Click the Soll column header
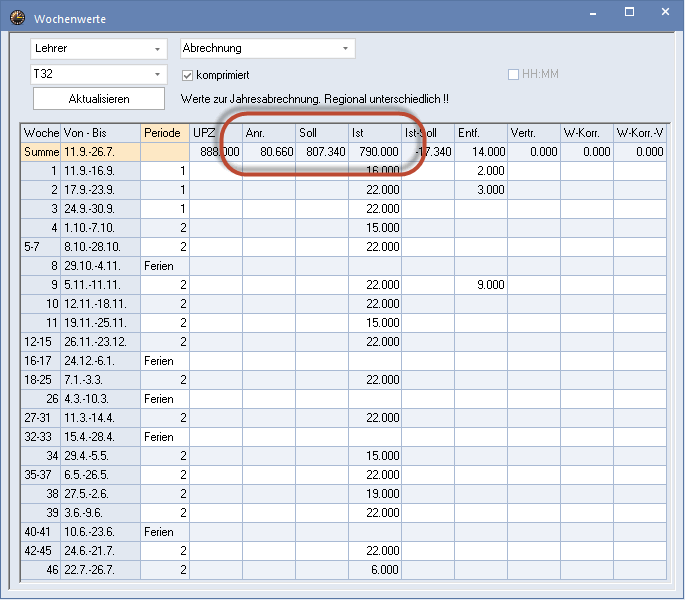This screenshot has width=685, height=600. point(322,133)
